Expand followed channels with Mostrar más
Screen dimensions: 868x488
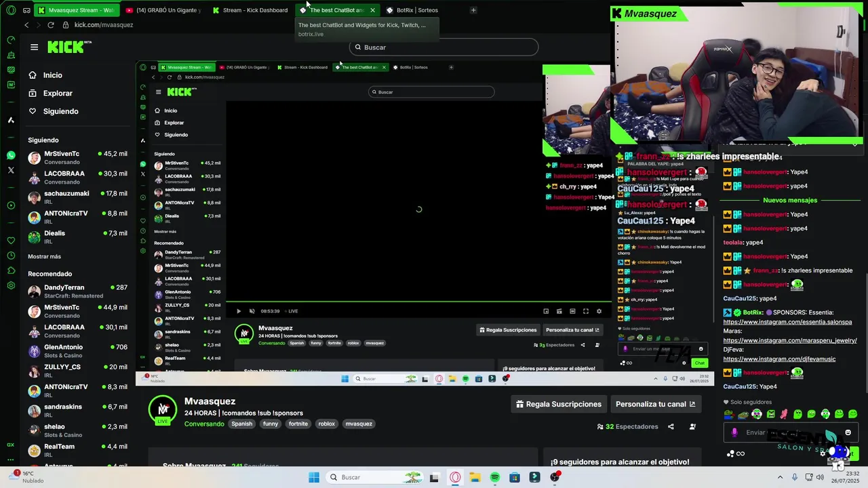(44, 257)
